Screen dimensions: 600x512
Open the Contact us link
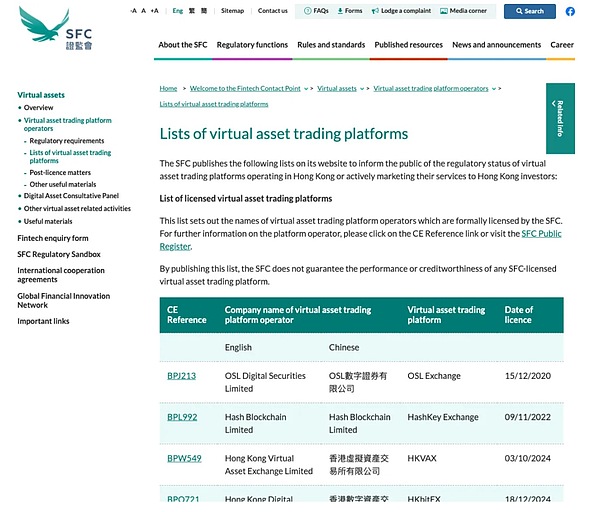coord(272,11)
